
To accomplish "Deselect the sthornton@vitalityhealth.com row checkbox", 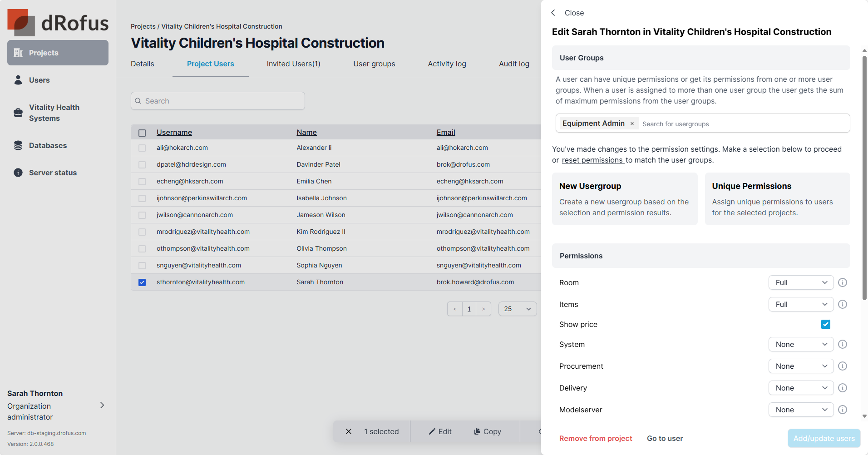I will [x=142, y=282].
